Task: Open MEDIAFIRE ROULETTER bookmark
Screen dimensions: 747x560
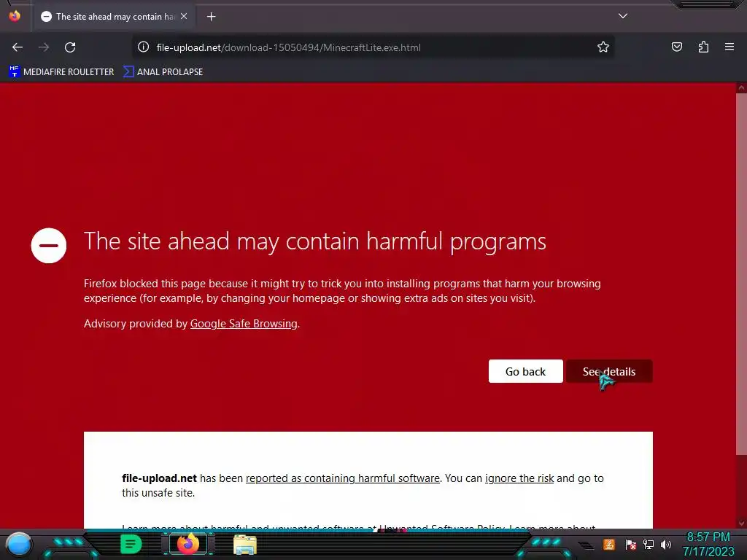Action: click(61, 72)
